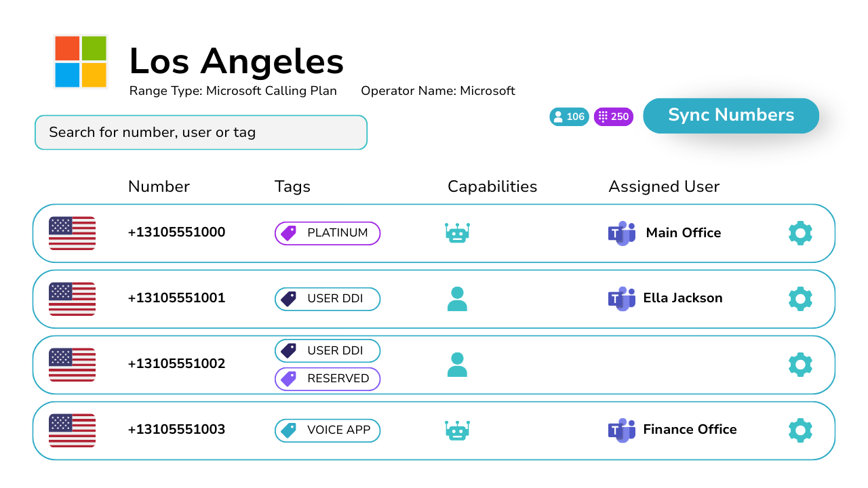Click the Microsoft logo in the header
The width and height of the screenshot is (868, 488).
(x=80, y=61)
